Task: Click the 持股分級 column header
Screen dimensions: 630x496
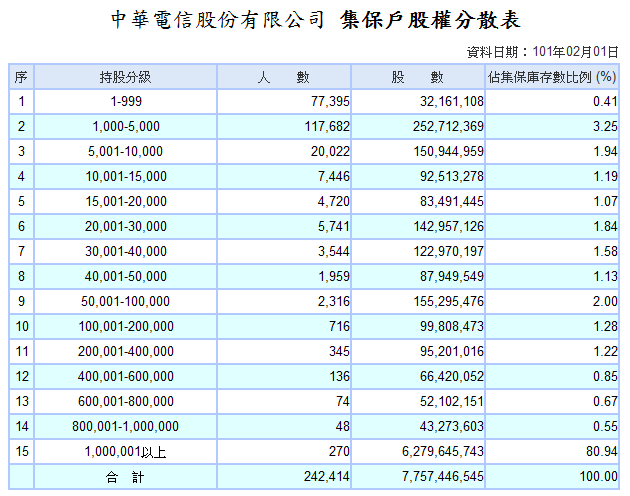Action: coord(125,77)
